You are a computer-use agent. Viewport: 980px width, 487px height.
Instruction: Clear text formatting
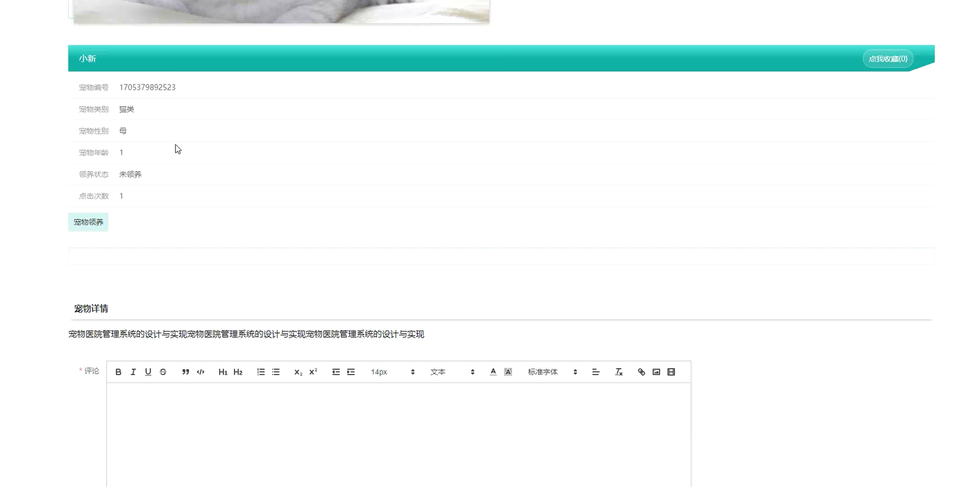(x=619, y=372)
